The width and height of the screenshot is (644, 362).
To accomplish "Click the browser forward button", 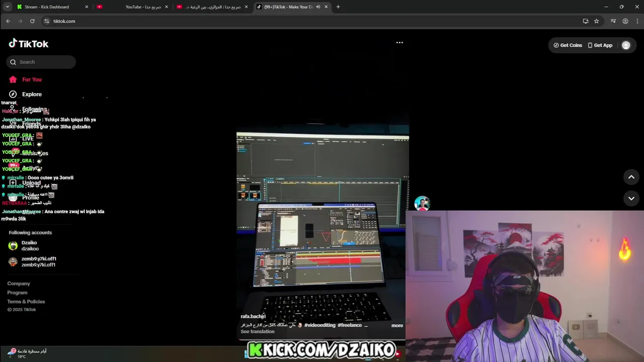I will [20, 21].
